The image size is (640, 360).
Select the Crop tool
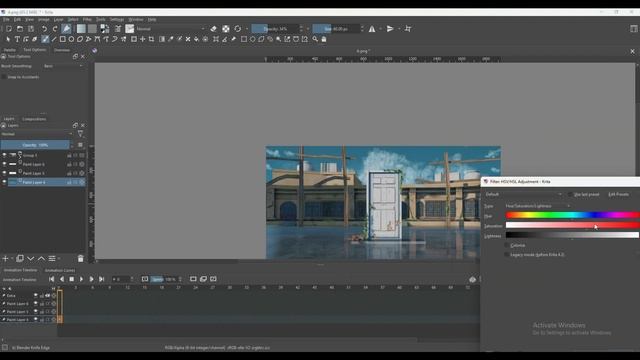pyautogui.click(x=151, y=39)
